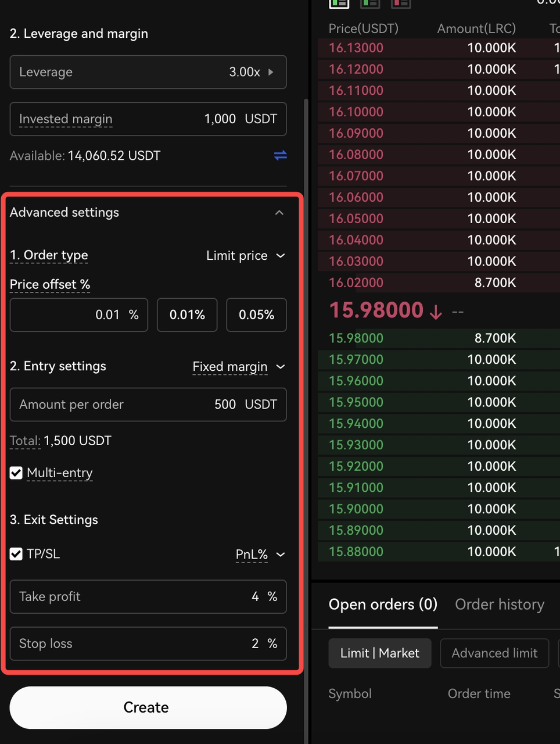The width and height of the screenshot is (560, 744).
Task: Choose the 0.05% price offset preset
Action: pyautogui.click(x=256, y=315)
